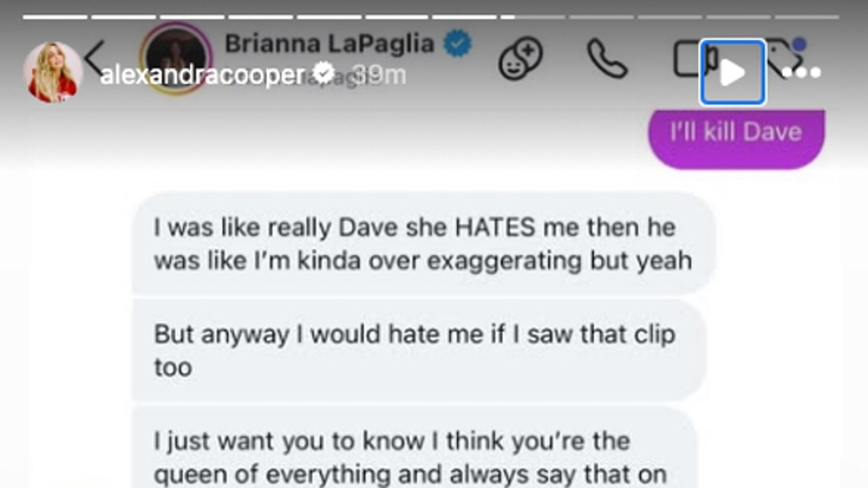
Task: Open alexandracooper profile picture
Action: point(53,72)
